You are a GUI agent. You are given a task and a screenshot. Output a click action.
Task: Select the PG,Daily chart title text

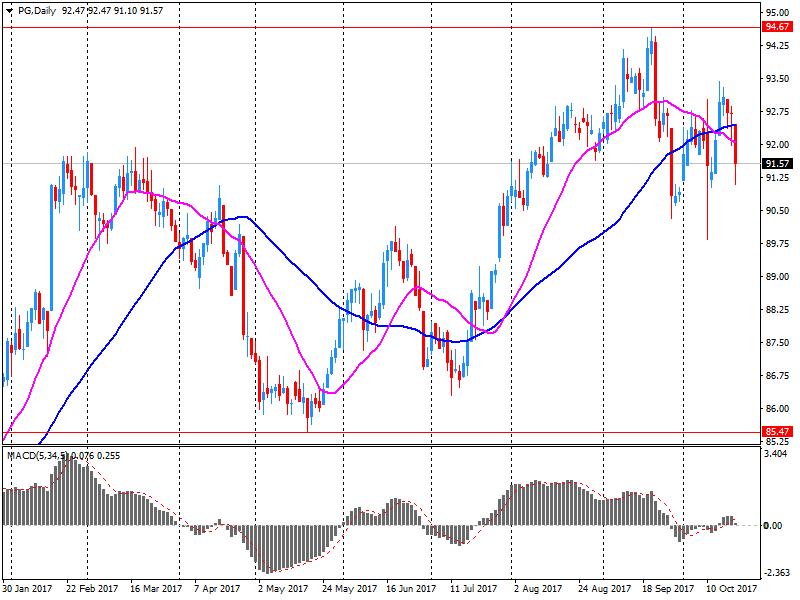37,11
